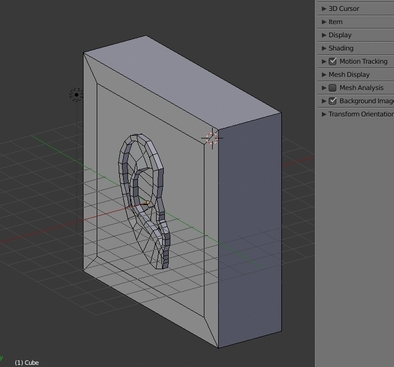Click the '3D Cursor' panel title

click(x=344, y=9)
